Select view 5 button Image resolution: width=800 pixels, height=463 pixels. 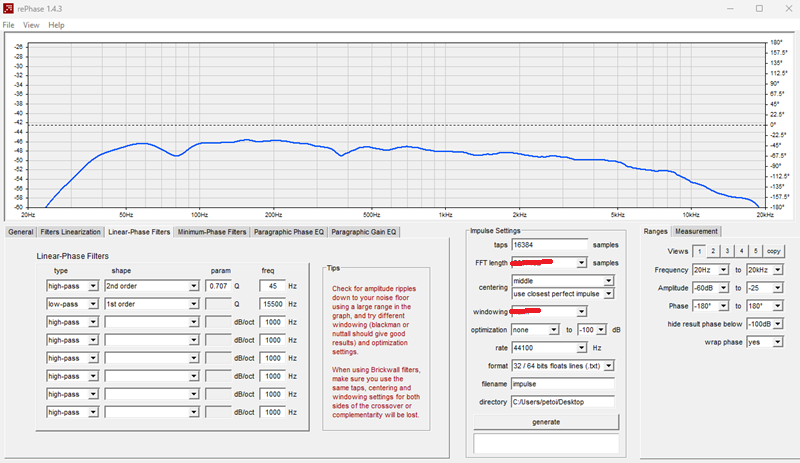click(756, 251)
